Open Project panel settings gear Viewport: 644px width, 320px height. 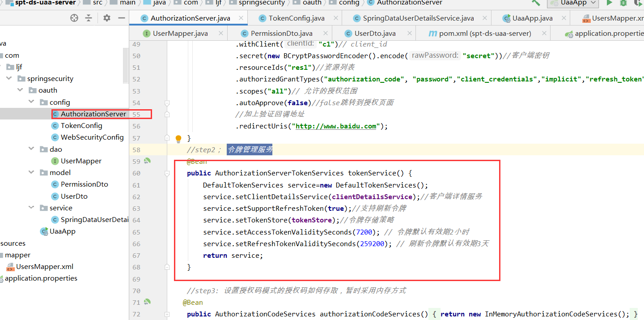click(106, 18)
